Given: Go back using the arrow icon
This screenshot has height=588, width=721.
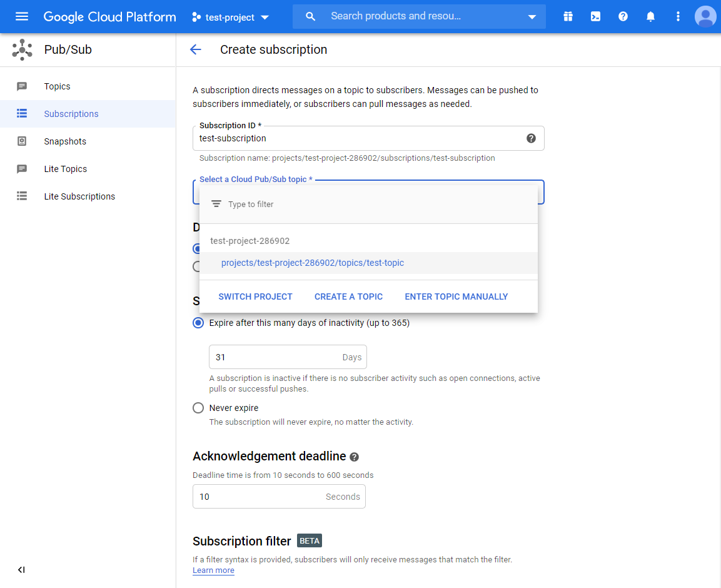Looking at the screenshot, I should pyautogui.click(x=196, y=49).
